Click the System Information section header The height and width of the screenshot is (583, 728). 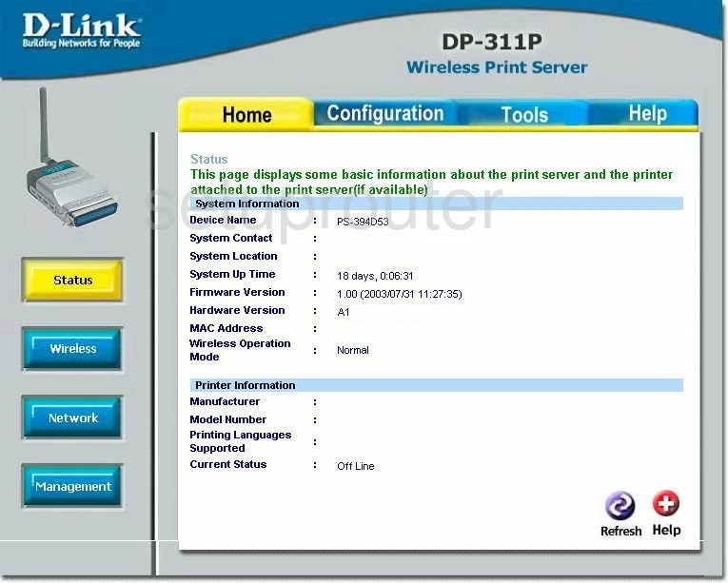[x=437, y=204]
